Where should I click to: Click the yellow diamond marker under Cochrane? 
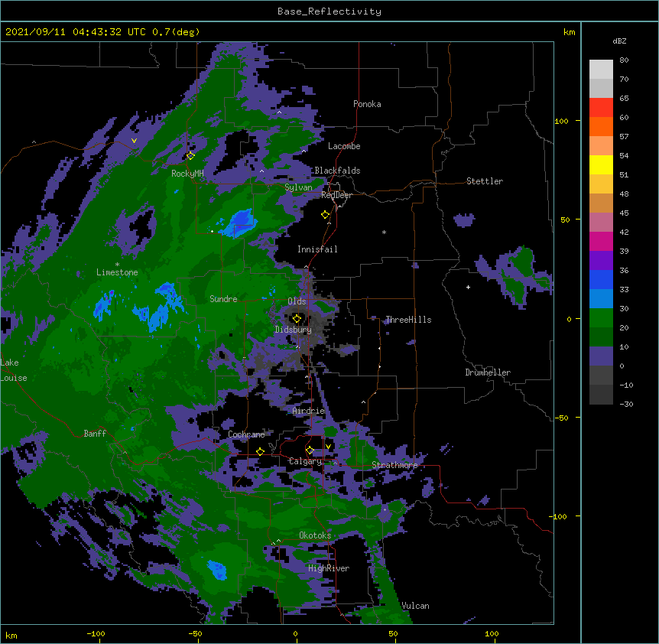(x=260, y=451)
